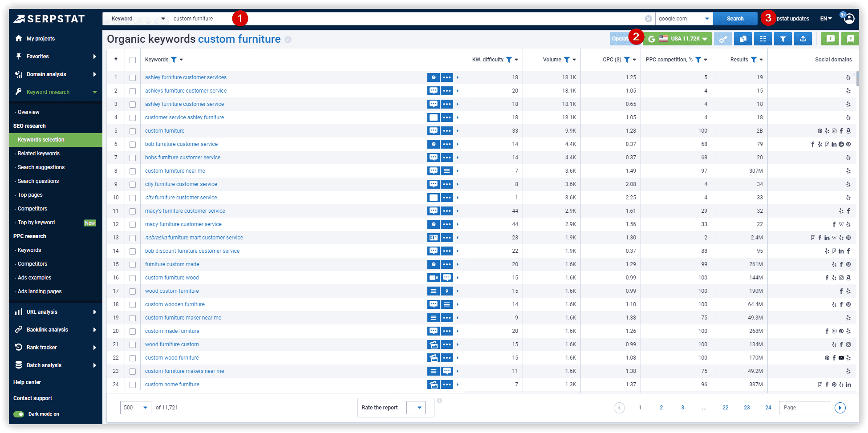Toggle Dark mode switch off
Screen dimensions: 868x433
[x=19, y=414]
